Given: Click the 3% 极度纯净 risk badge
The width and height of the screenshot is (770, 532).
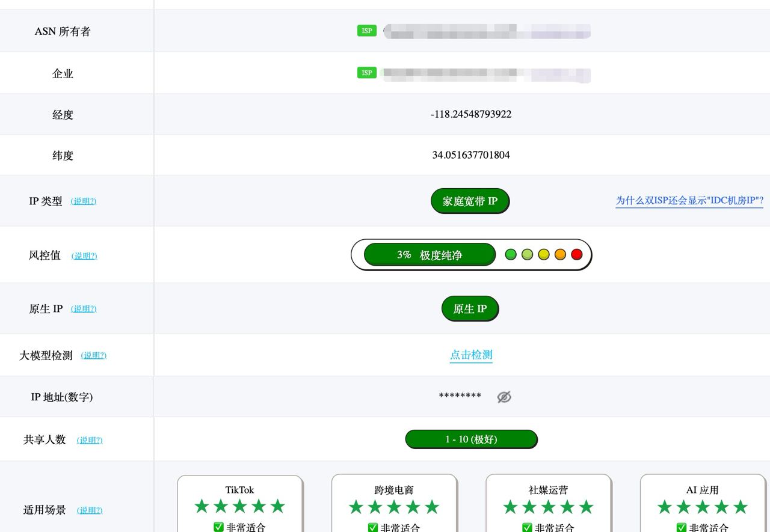Looking at the screenshot, I should click(430, 255).
